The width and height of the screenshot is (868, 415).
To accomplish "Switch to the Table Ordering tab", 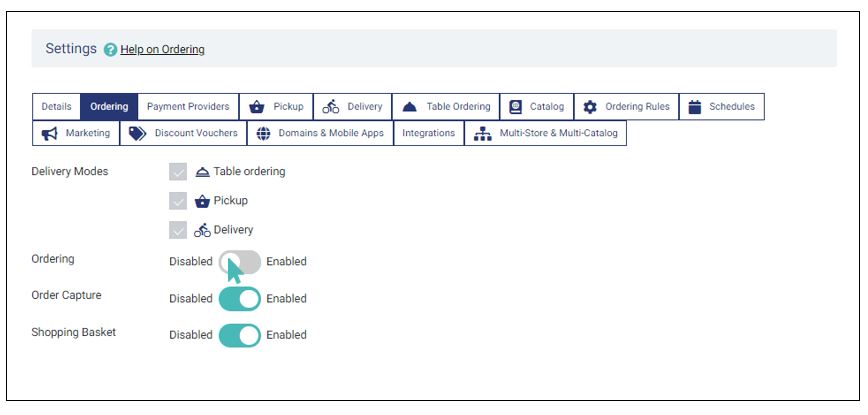I will tap(446, 106).
